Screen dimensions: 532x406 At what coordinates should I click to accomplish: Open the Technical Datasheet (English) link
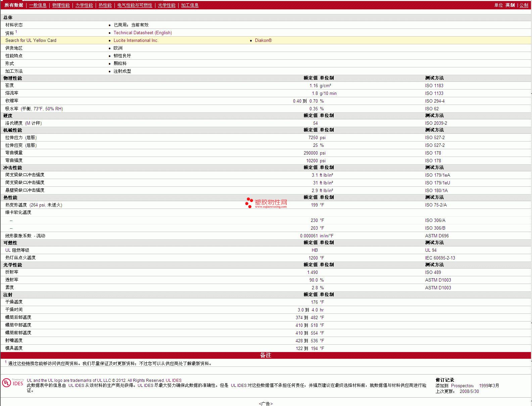(x=143, y=33)
